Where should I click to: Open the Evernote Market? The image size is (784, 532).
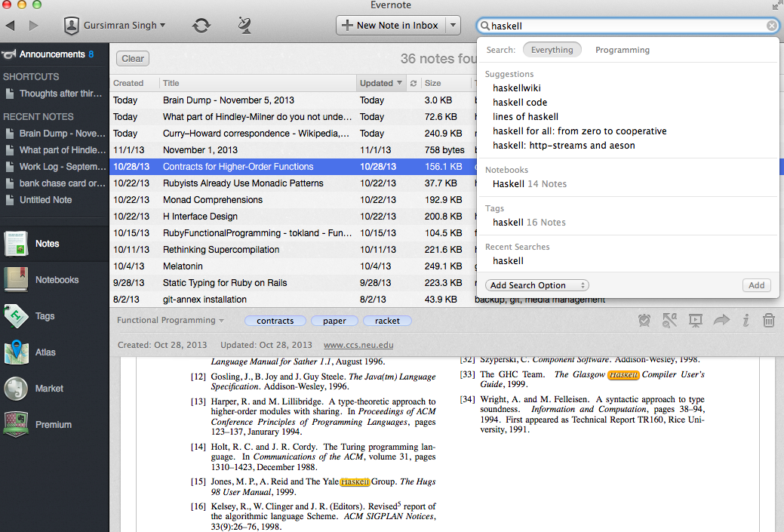[54, 389]
